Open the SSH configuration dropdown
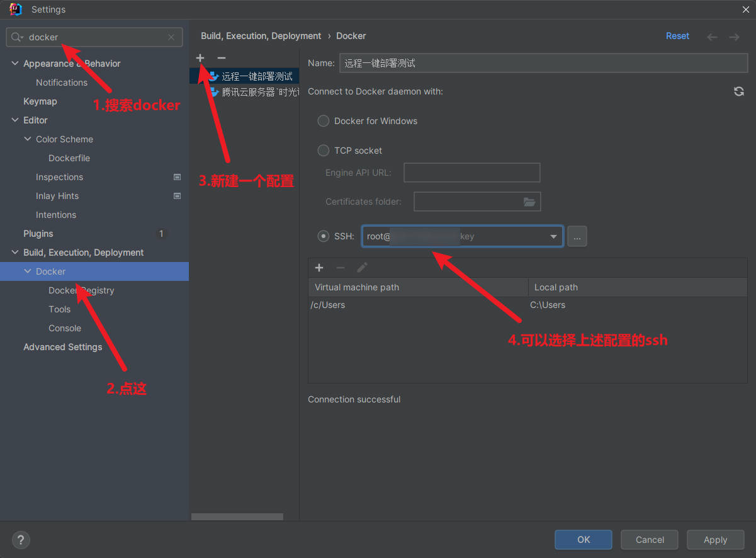The width and height of the screenshot is (756, 558). pos(553,237)
